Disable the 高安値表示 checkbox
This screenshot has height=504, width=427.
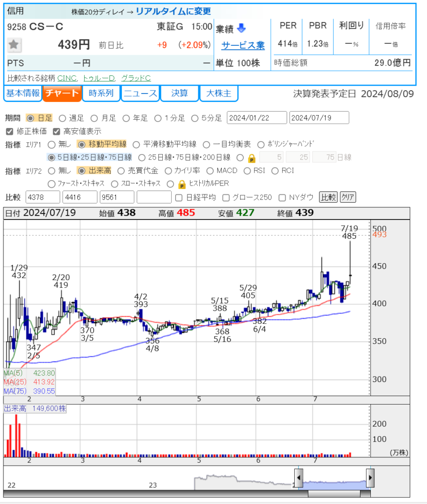tap(56, 131)
